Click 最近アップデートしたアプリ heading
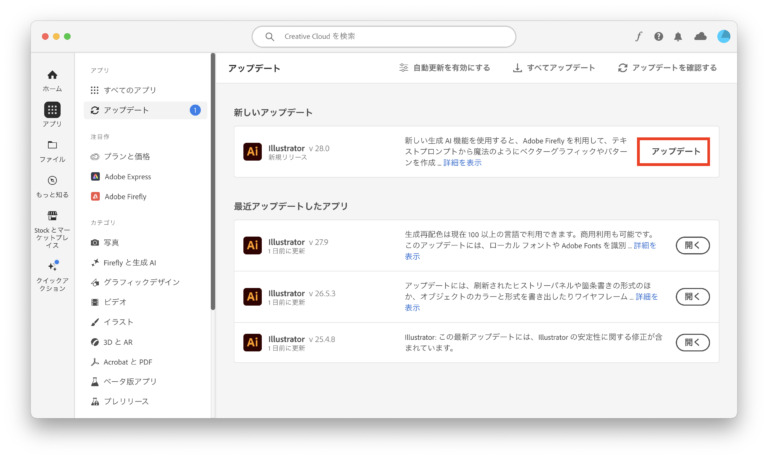768x459 pixels. coord(290,206)
